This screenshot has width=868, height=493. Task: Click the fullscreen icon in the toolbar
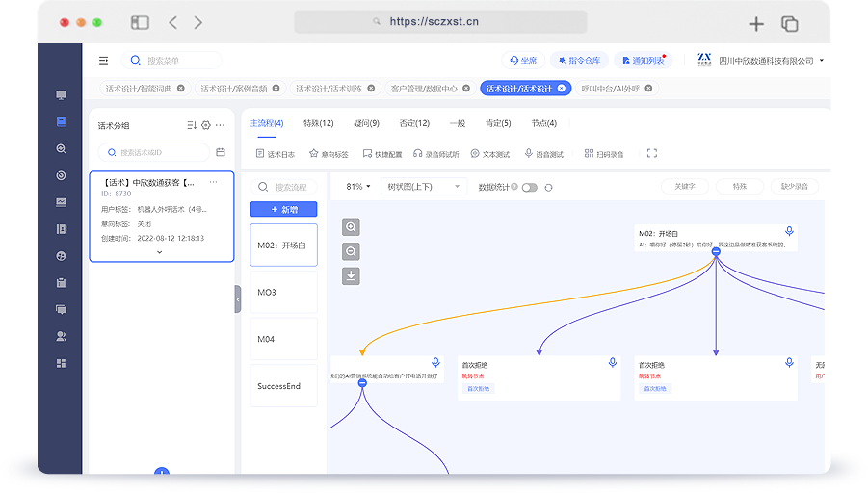click(652, 153)
